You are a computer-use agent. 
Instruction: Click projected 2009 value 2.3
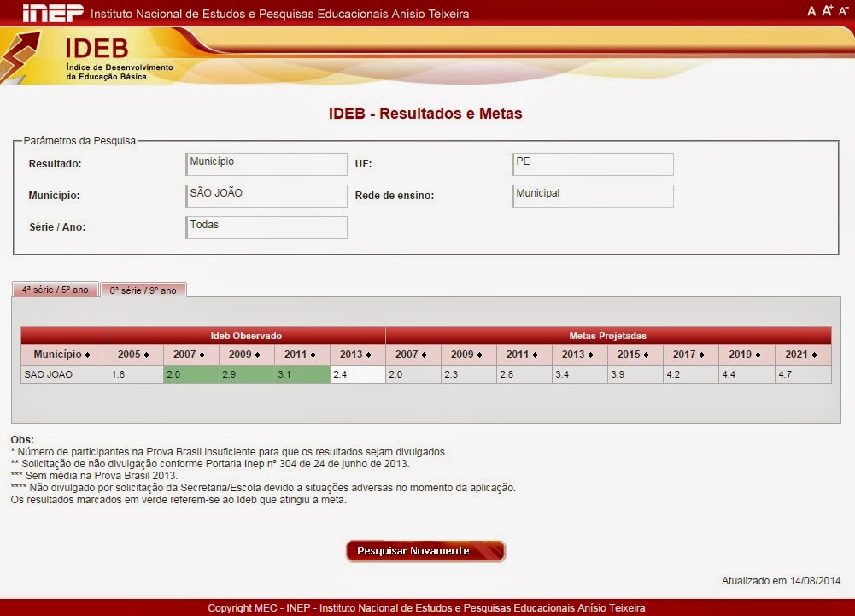click(468, 374)
